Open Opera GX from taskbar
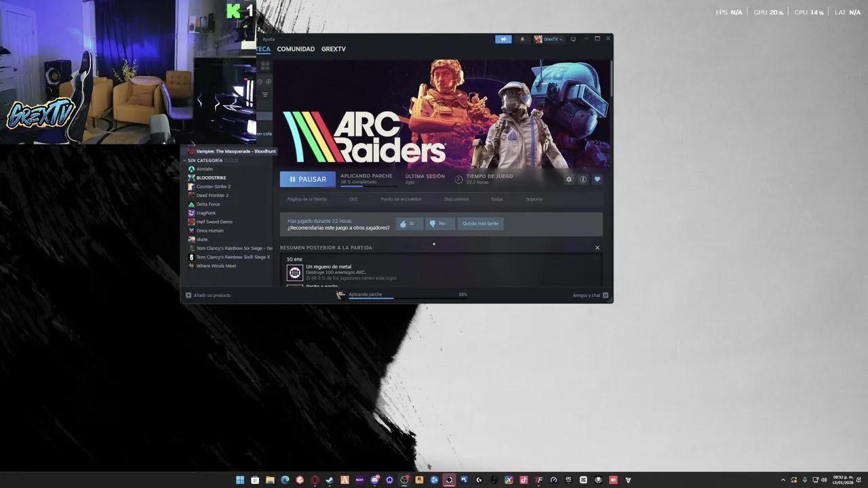Viewport: 868px width, 488px height. (315, 480)
